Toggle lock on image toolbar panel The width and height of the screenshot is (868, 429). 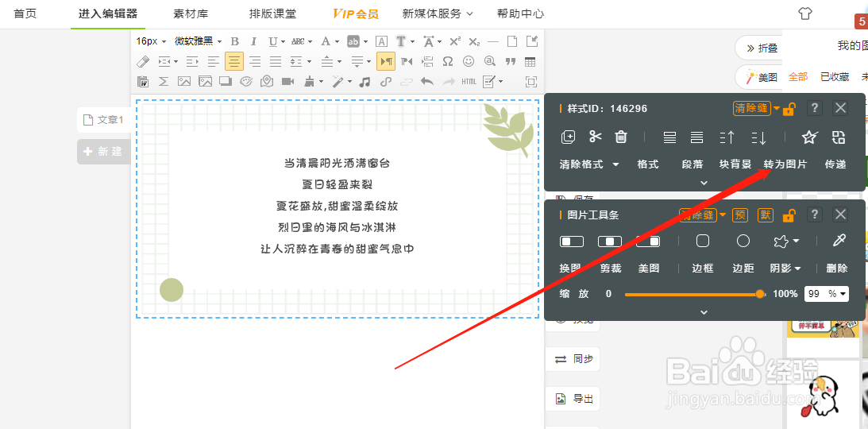789,215
